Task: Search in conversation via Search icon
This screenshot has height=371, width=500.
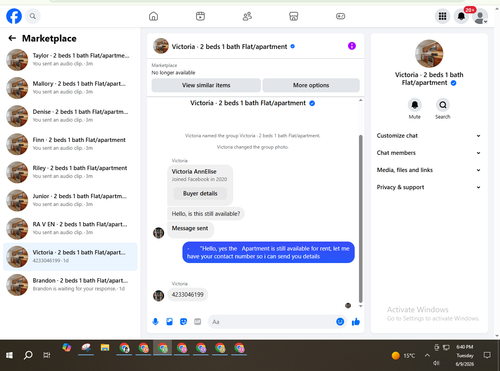Action: click(443, 105)
